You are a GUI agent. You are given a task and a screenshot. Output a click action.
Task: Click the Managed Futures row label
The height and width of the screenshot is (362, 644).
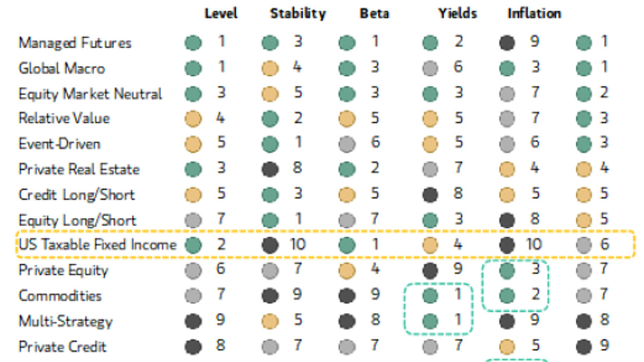(x=75, y=42)
